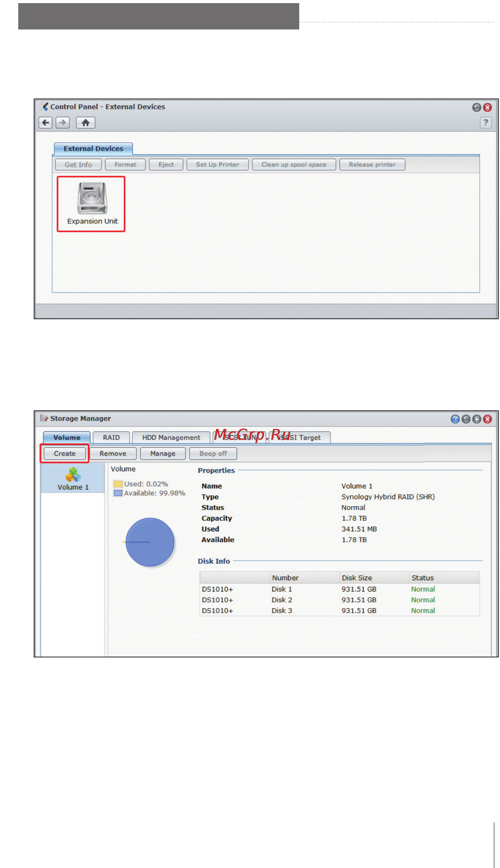Click the Status column header
Screen dimensions: 500x868
pyautogui.click(x=445, y=578)
